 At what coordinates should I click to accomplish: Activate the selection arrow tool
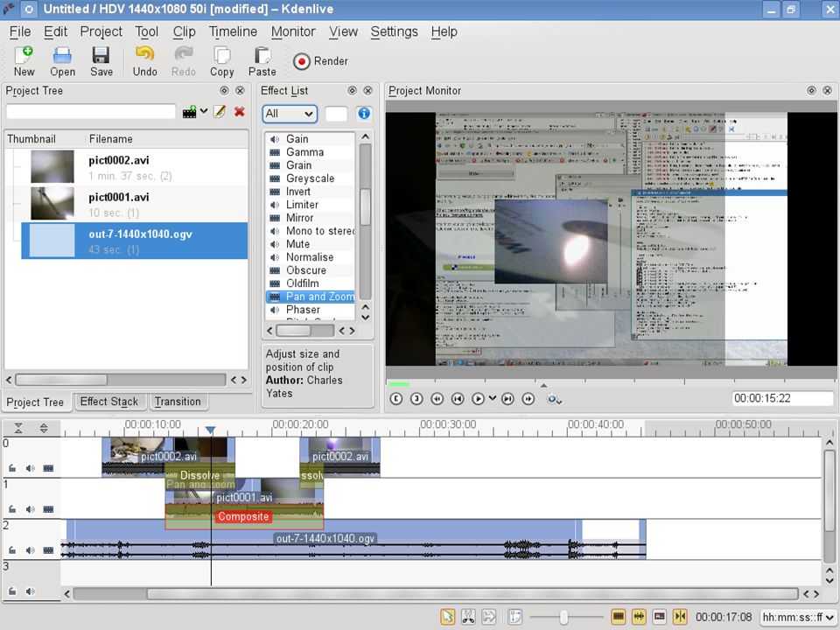(x=448, y=617)
